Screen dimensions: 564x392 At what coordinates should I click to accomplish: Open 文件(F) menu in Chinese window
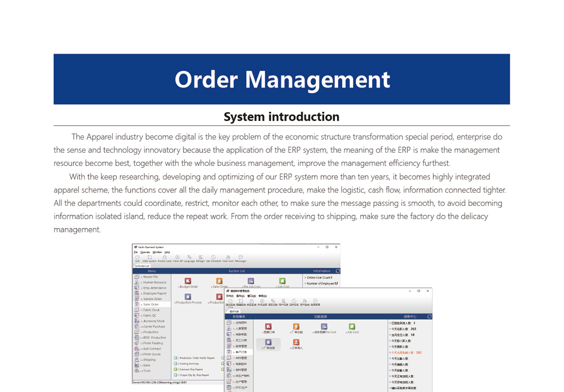[x=229, y=296]
